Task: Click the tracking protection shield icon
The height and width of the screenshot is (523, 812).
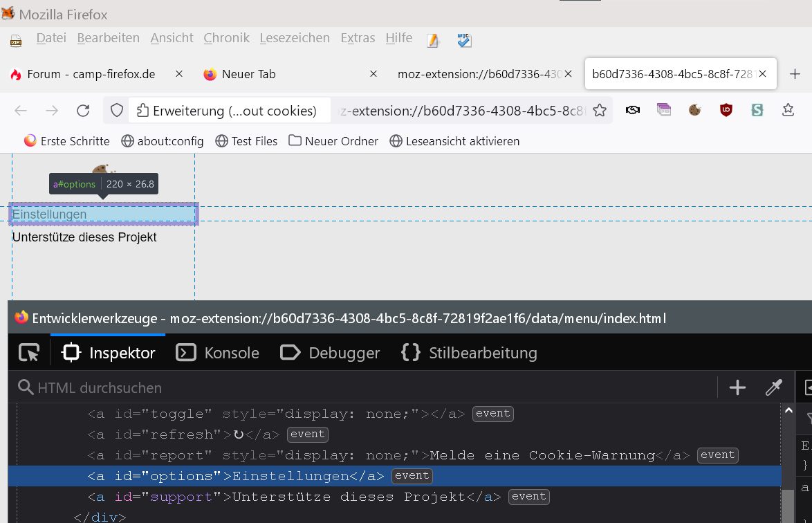Action: 117,111
